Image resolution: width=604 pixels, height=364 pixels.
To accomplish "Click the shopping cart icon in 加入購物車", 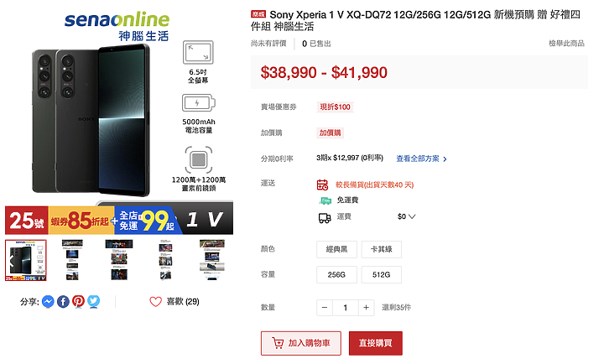I will (x=278, y=343).
